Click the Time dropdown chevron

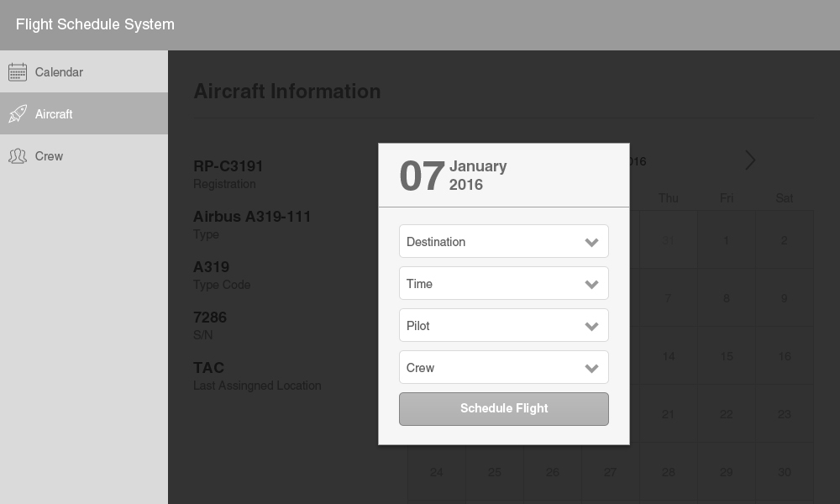coord(591,284)
